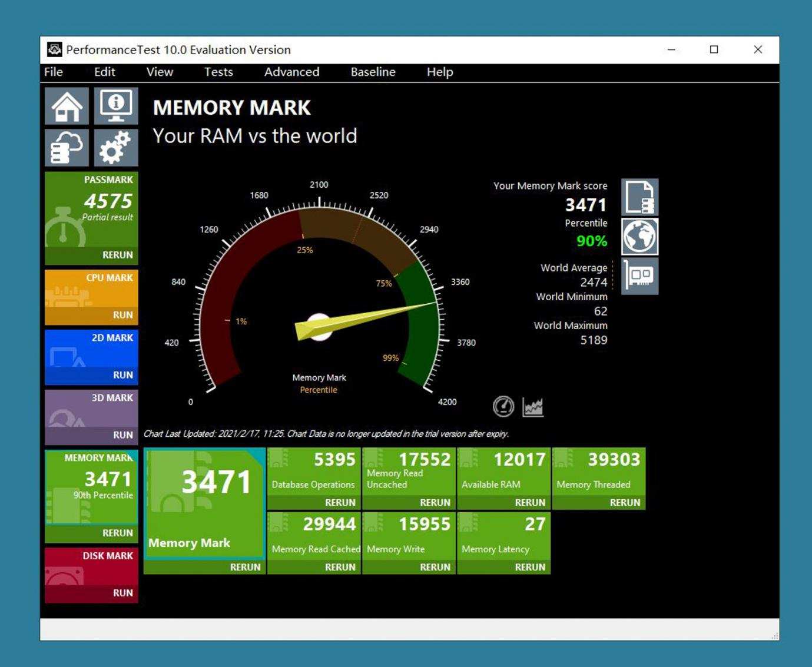
Task: Rerun the Memory Latency test
Action: (x=529, y=568)
